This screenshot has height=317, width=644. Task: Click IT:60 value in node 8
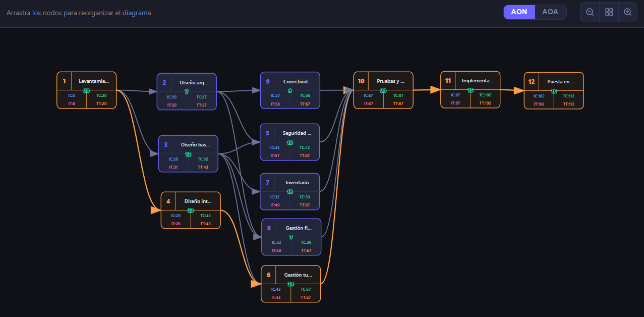(x=276, y=250)
